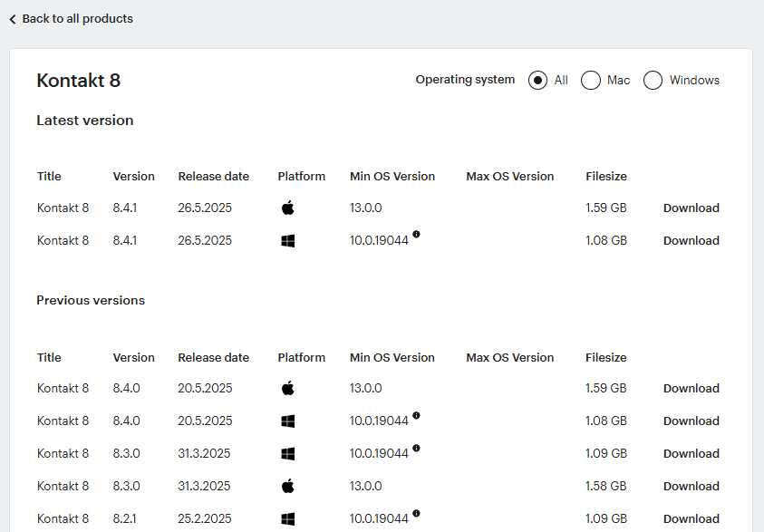Click Apple icon in the 8.4.0 row
The image size is (764, 532).
point(287,389)
